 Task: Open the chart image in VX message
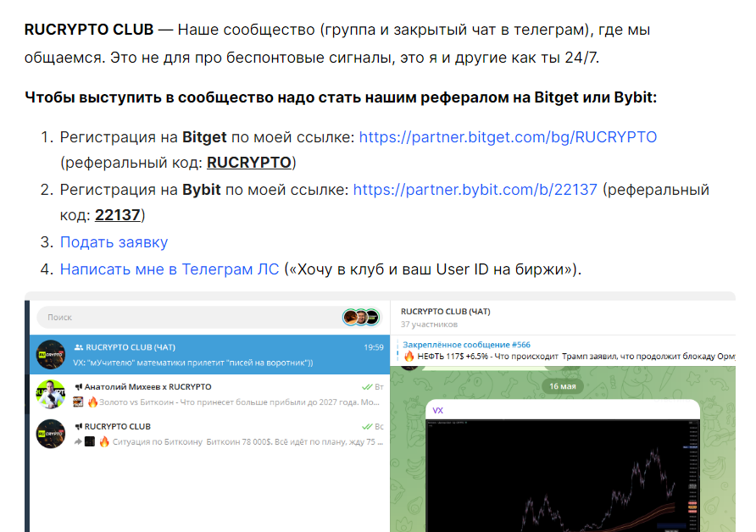563,476
